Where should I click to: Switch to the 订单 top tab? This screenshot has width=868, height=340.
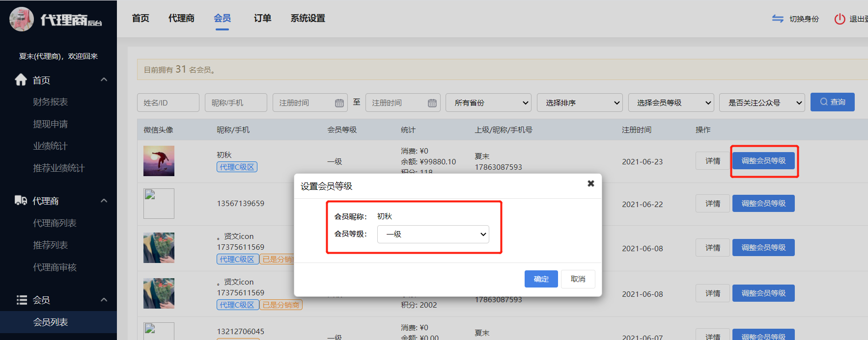click(262, 19)
